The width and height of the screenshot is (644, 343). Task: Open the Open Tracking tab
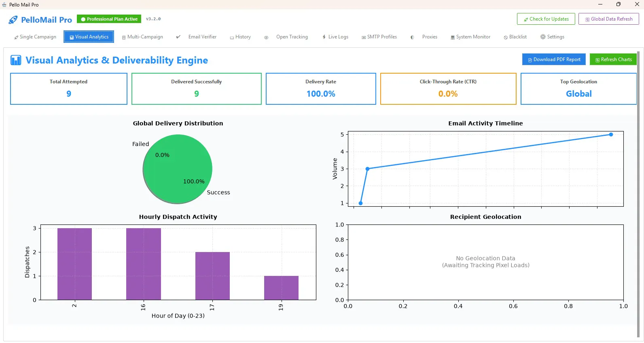point(286,37)
